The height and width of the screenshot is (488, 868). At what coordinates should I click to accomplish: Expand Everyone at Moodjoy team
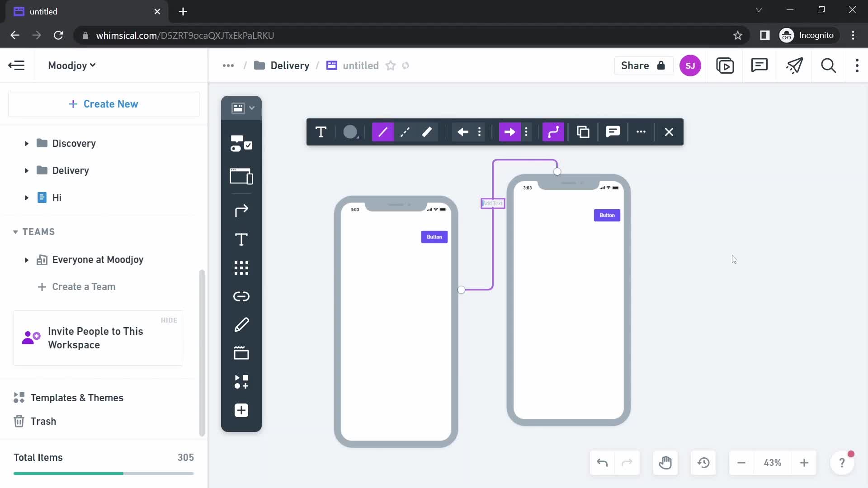pos(26,260)
